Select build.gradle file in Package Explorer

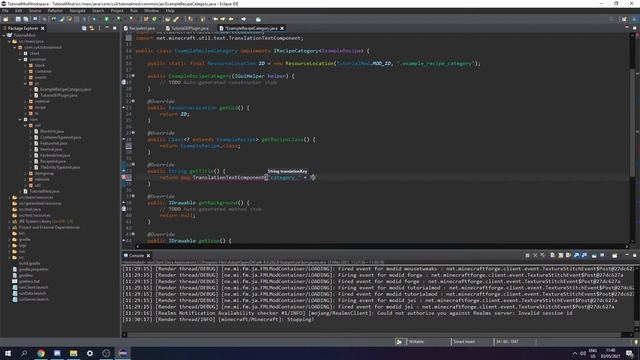tap(29, 263)
